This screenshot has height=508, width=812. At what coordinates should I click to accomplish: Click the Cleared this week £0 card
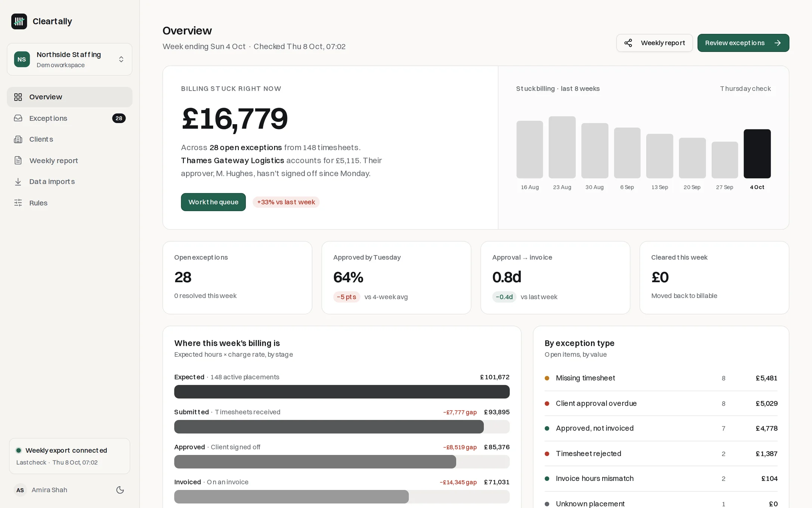click(x=714, y=278)
